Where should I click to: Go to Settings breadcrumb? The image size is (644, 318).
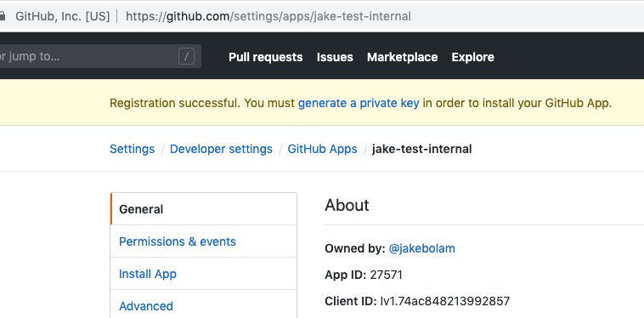[x=133, y=149]
